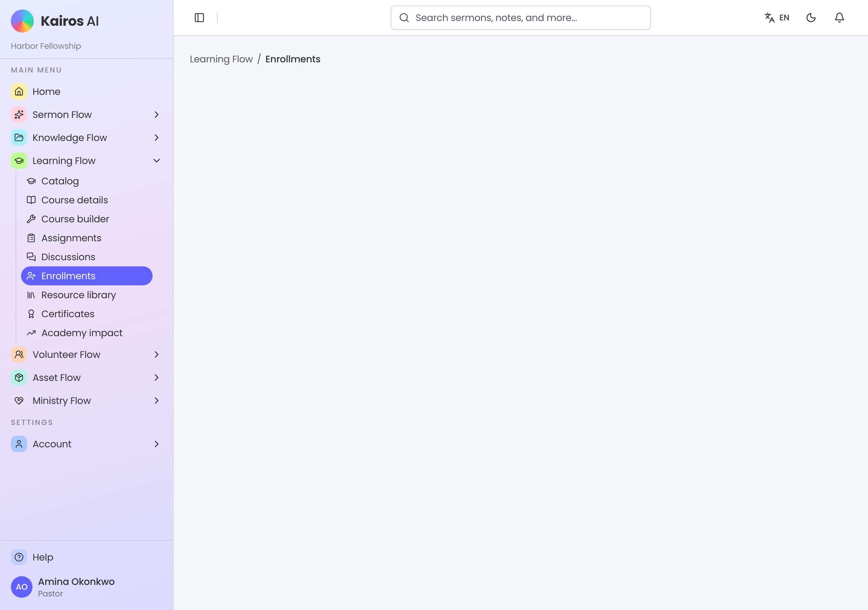This screenshot has width=868, height=610.
Task: Open notifications bell icon
Action: click(839, 18)
